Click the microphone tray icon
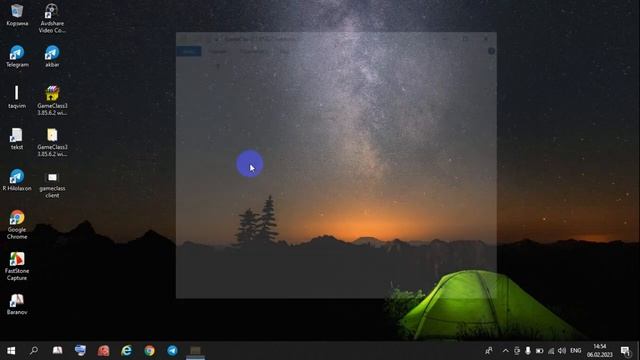The image size is (640, 360). [x=528, y=351]
